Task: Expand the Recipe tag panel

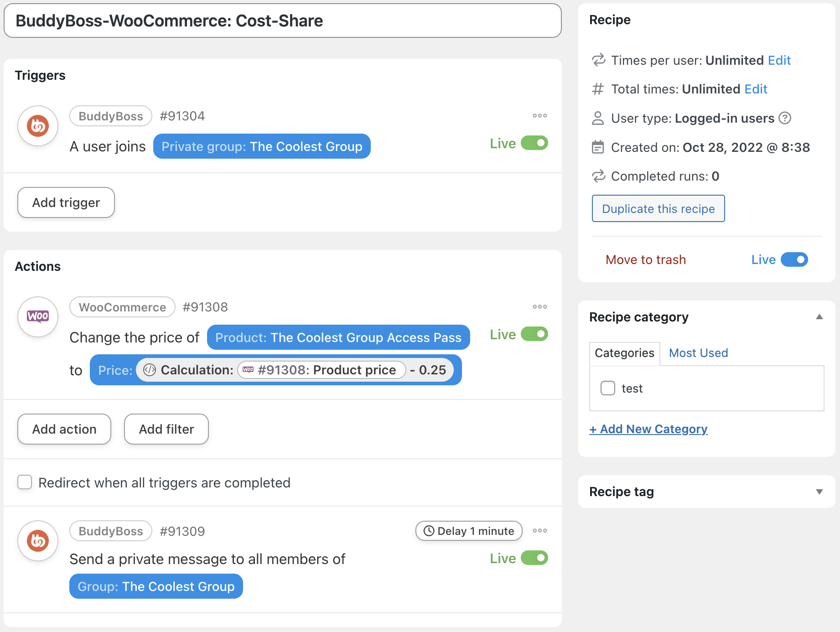Action: click(819, 492)
